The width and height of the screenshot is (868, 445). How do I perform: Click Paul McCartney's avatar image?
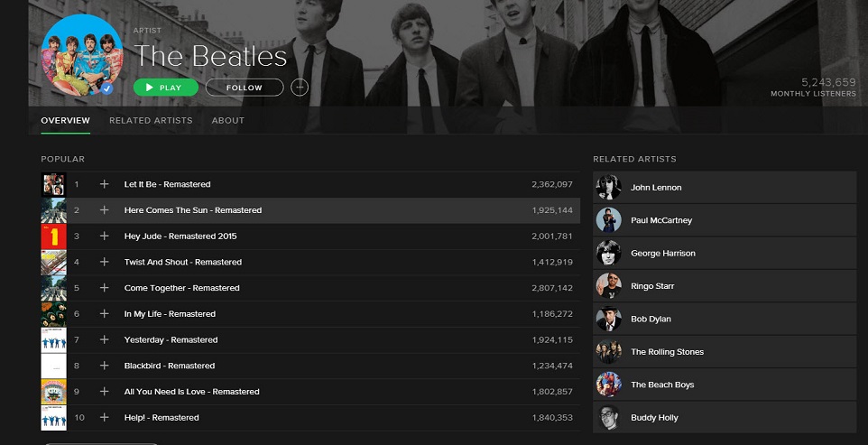(608, 220)
